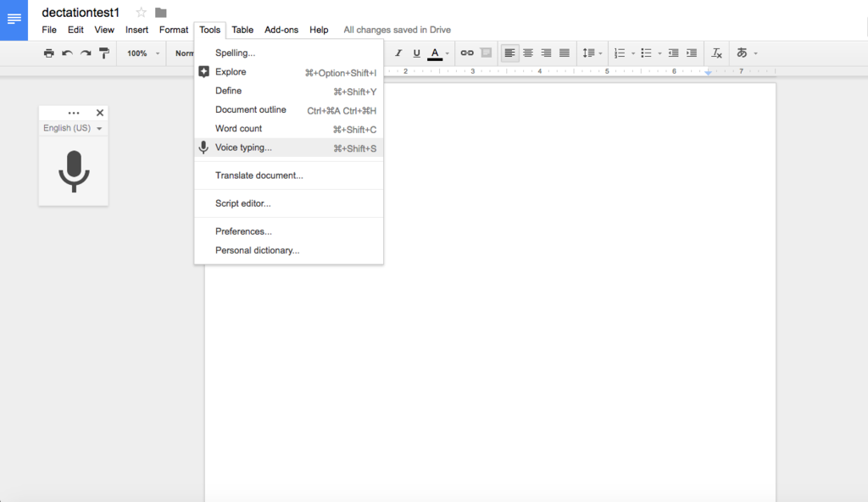Open Script editor... from Tools menu

click(x=288, y=204)
